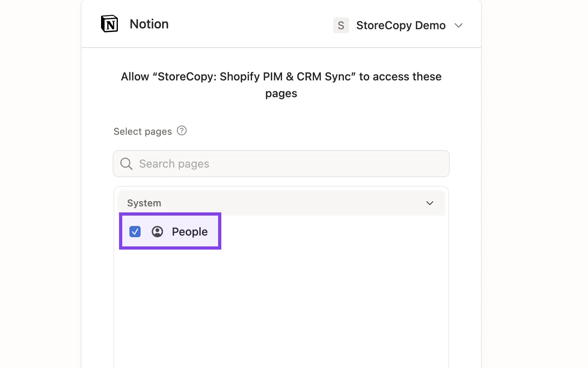Screen dimensions: 588x368
Task: Uncheck the People checkbox
Action: point(135,232)
